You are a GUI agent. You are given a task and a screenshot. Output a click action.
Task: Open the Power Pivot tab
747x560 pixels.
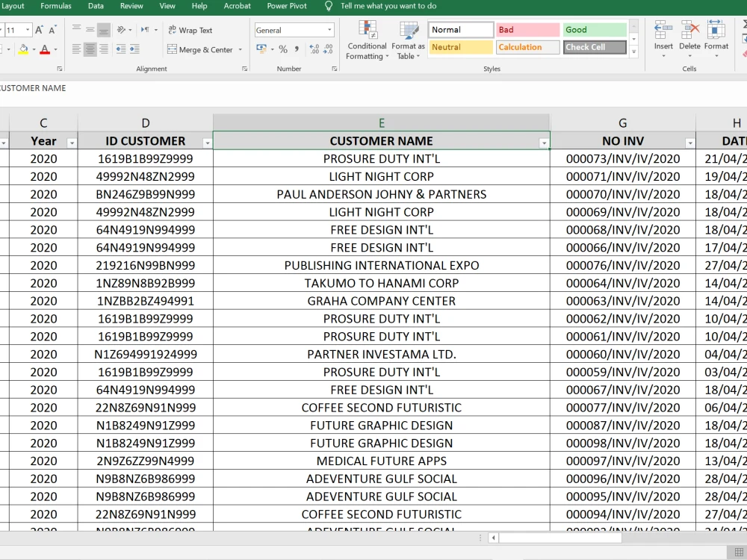pos(286,6)
